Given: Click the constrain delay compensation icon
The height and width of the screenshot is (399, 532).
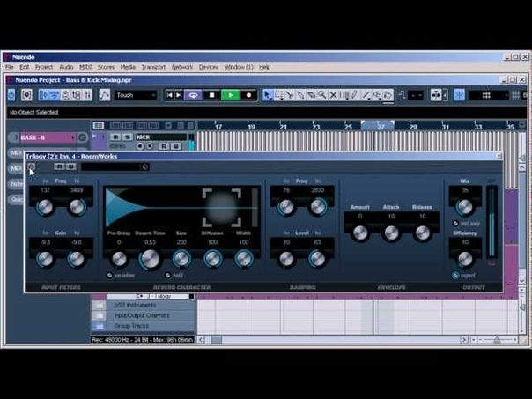Looking at the screenshot, I should [x=26, y=95].
